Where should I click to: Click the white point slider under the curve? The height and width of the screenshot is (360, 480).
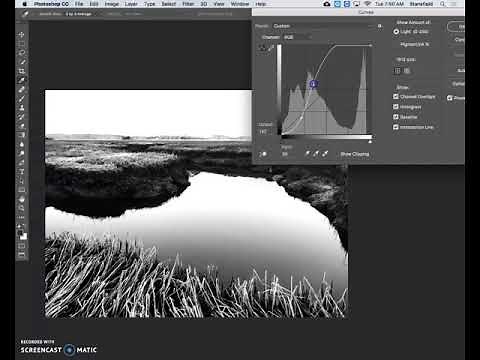click(x=370, y=142)
